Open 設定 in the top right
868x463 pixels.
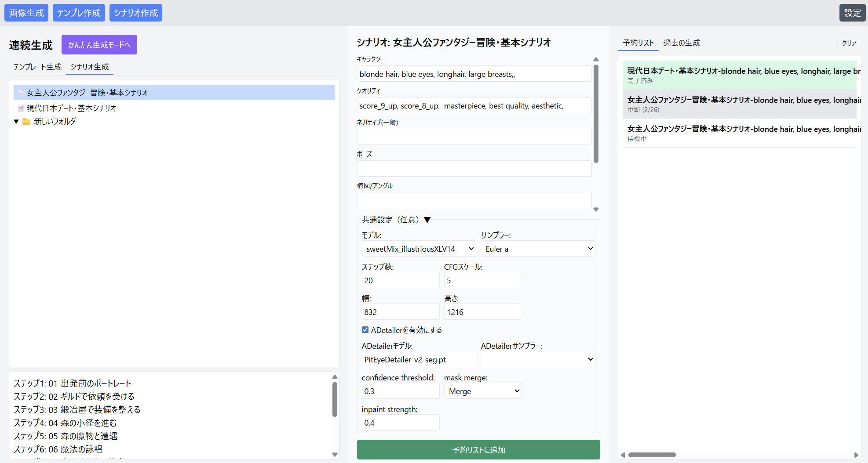(852, 13)
